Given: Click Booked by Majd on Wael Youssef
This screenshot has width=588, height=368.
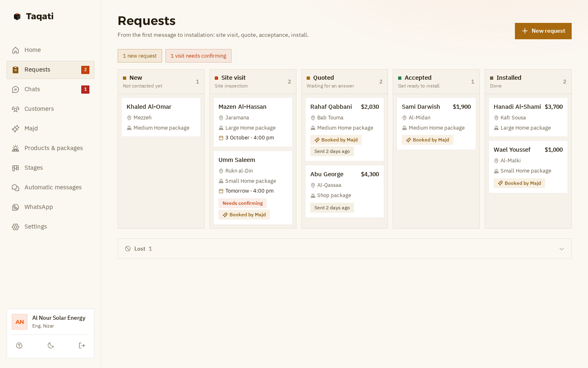Looking at the screenshot, I should [x=519, y=183].
